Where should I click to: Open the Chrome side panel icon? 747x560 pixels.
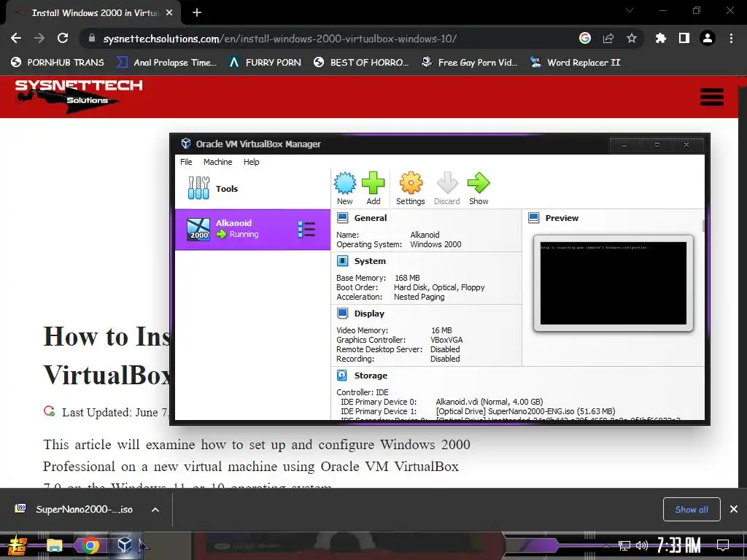pyautogui.click(x=684, y=38)
